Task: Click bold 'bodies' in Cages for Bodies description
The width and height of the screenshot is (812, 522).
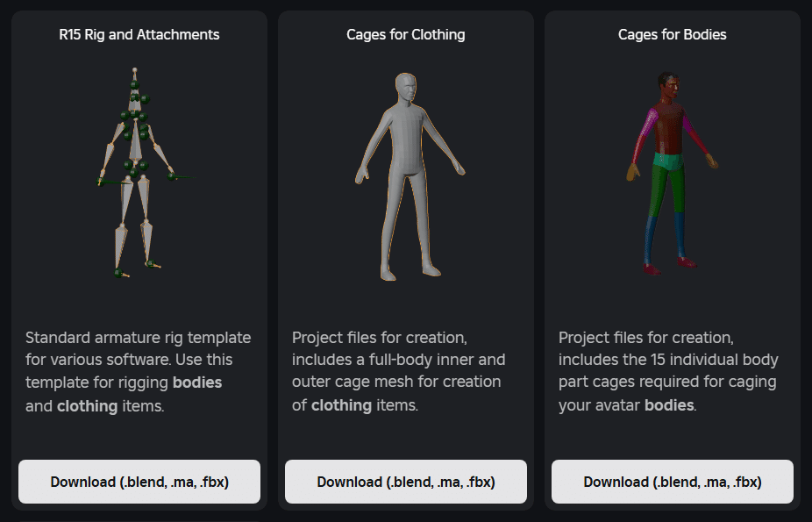Action: click(669, 405)
